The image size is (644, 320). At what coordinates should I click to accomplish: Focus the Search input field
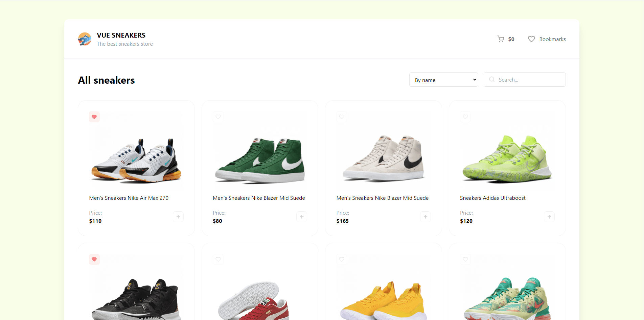point(525,80)
